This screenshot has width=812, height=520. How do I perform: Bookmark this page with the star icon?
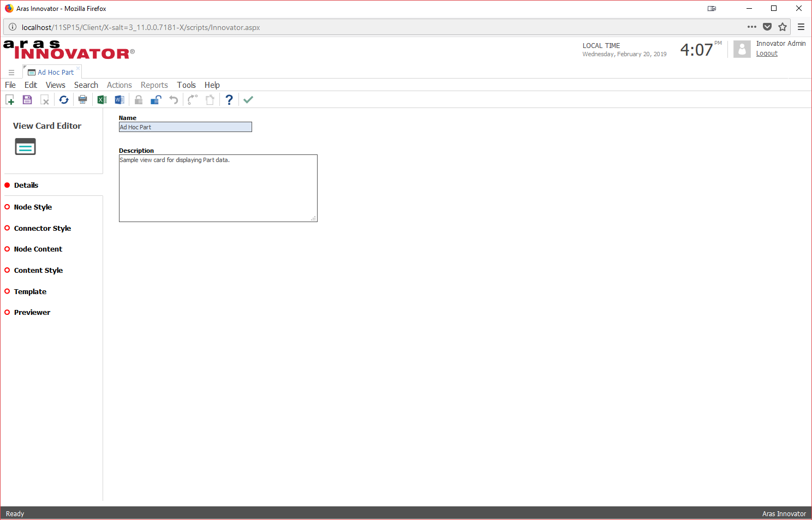[783, 27]
